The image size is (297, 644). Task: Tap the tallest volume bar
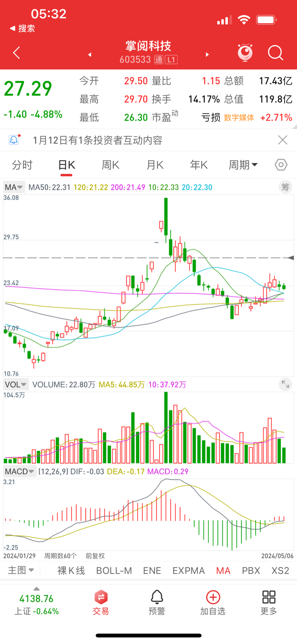[x=166, y=428]
